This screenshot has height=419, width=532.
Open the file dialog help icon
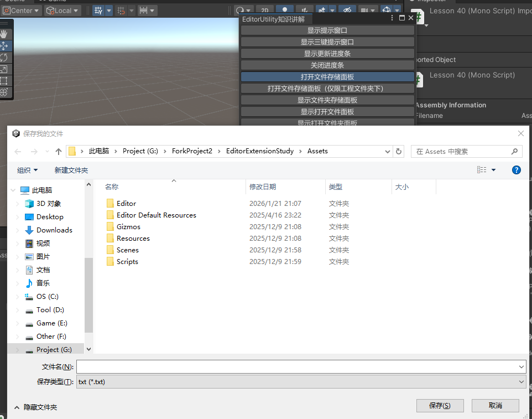click(516, 170)
